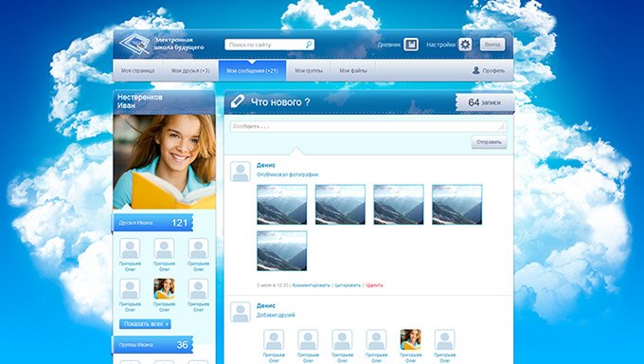Screen dimensions: 644x364
Task: Click the Друзья Ивана 121 header
Action: tap(152, 223)
